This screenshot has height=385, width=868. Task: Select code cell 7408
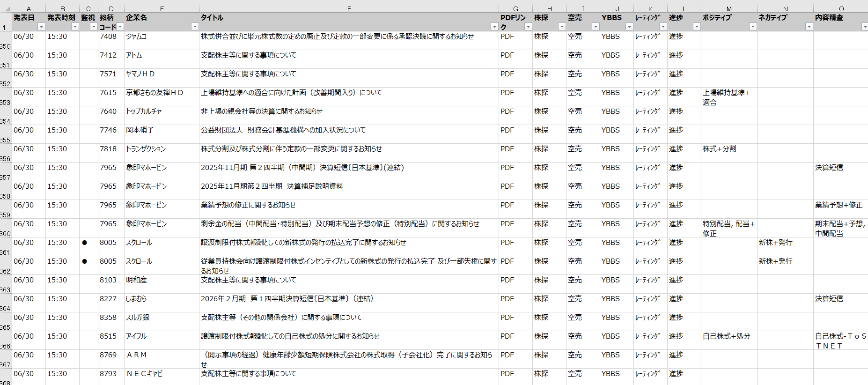(x=111, y=41)
